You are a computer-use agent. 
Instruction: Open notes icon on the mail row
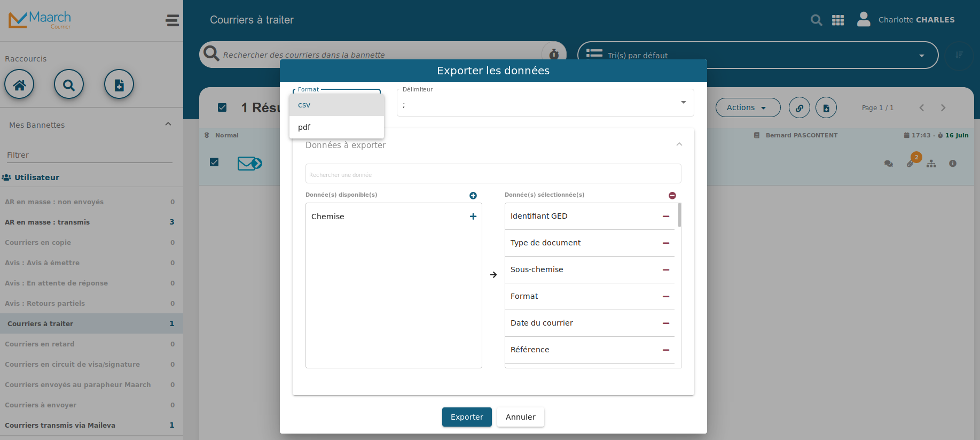click(889, 164)
